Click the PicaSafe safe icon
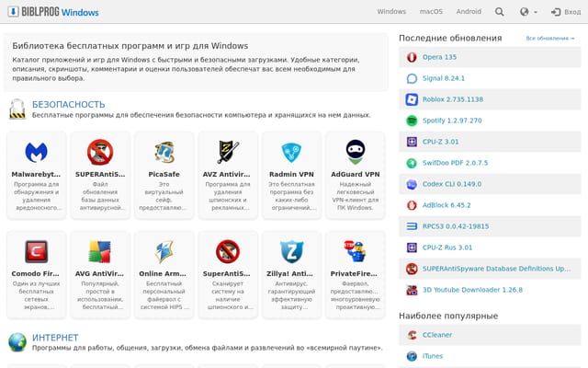Image resolution: width=588 pixels, height=368 pixels. (164, 152)
